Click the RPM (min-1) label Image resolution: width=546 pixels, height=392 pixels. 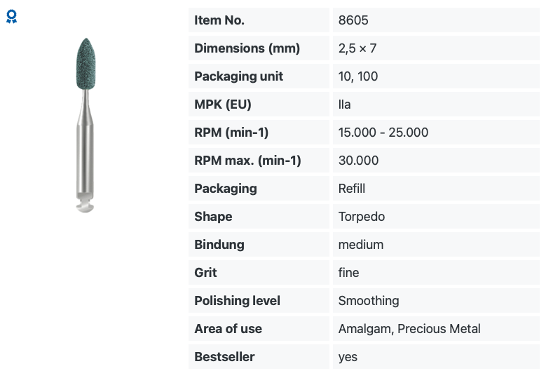click(x=231, y=133)
